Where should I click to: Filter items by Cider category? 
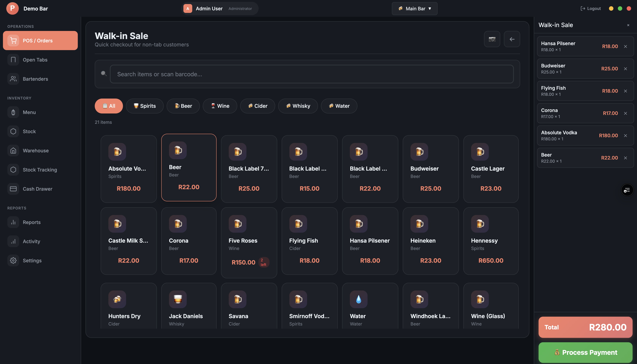click(x=257, y=106)
